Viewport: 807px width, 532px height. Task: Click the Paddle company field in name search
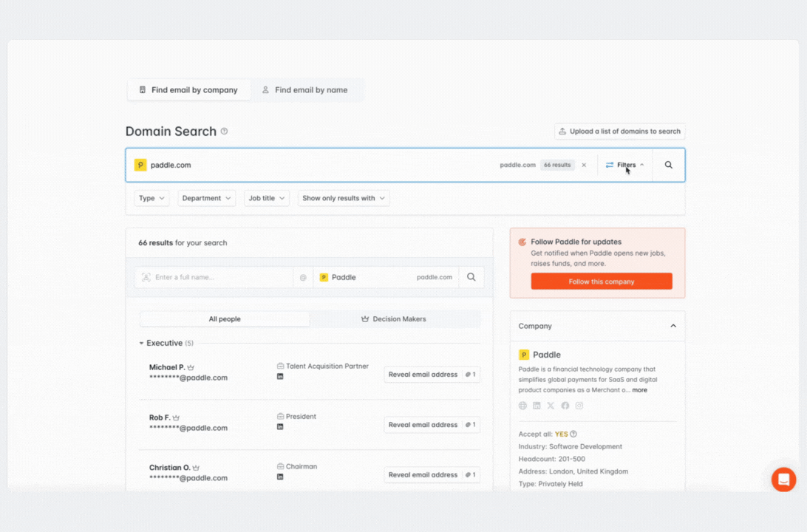click(x=386, y=277)
